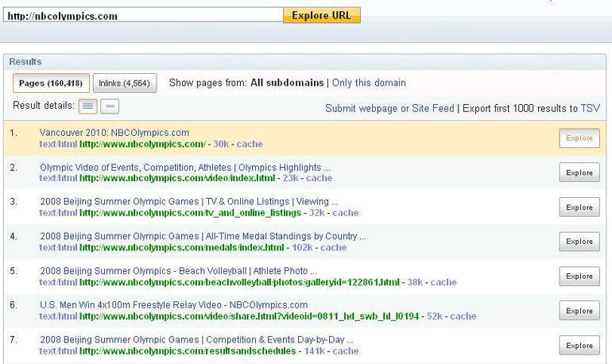Open the medals/index.html URL
The height and width of the screenshot is (364, 612).
[182, 248]
